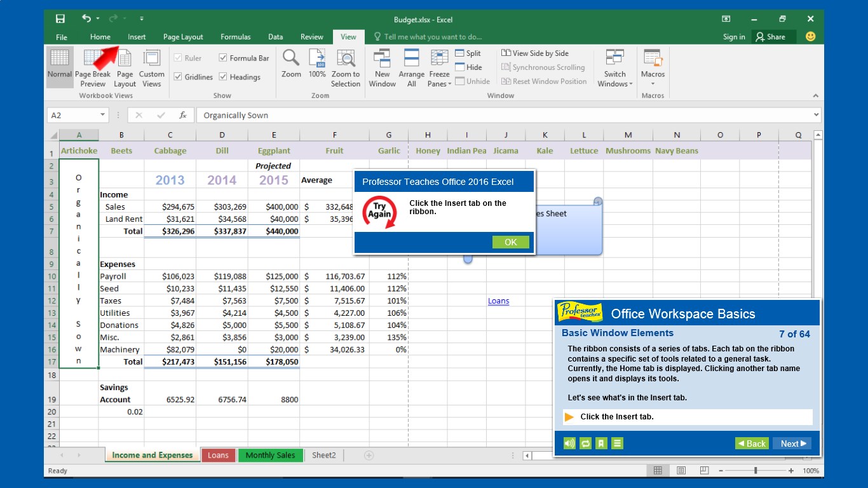The width and height of the screenshot is (868, 488).
Task: Expand the formula bar
Action: pos(816,115)
